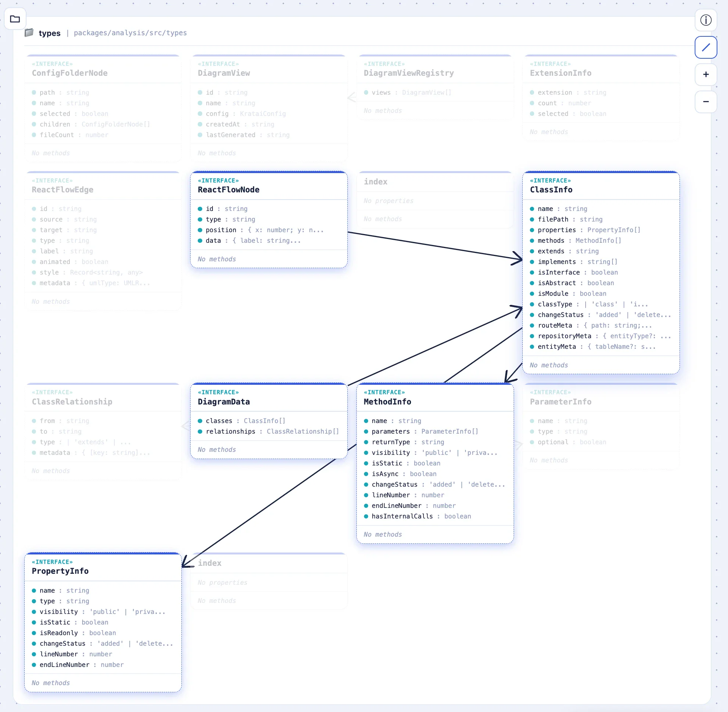Click 'isAsync : boolean' in MethodInfo

pos(435,474)
